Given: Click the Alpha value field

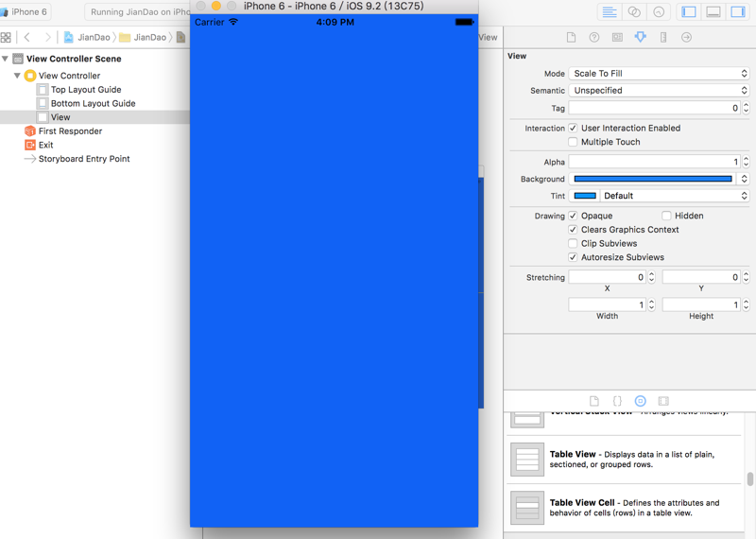Looking at the screenshot, I should click(655, 162).
